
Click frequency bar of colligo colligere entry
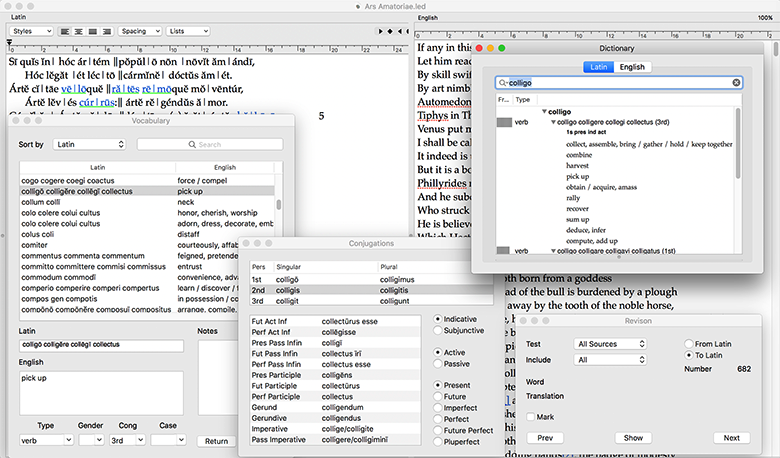click(x=504, y=122)
